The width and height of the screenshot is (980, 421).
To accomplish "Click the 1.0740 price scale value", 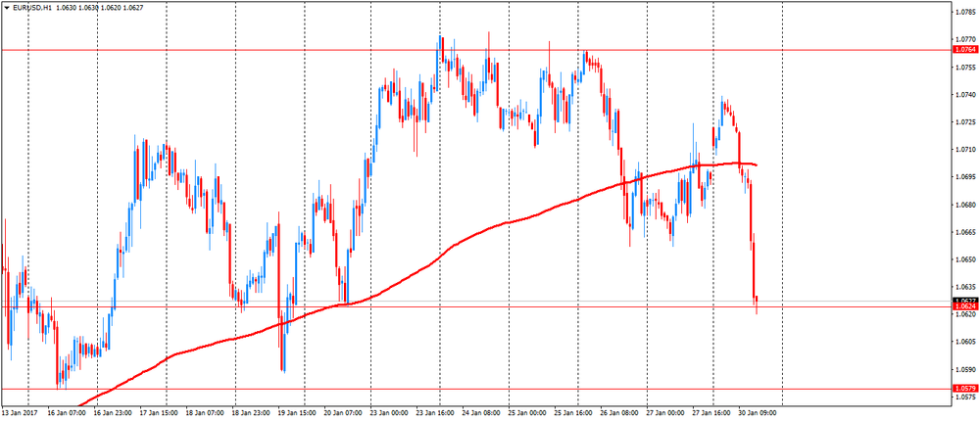I will (x=965, y=95).
